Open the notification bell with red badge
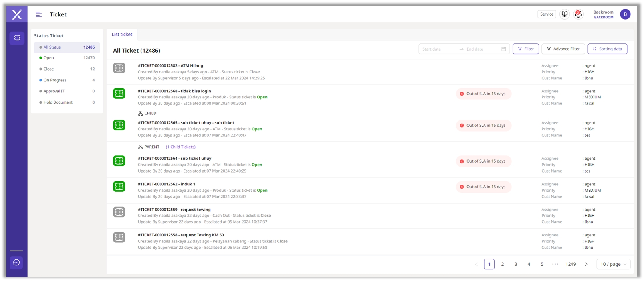This screenshot has width=644, height=281. pos(578,14)
